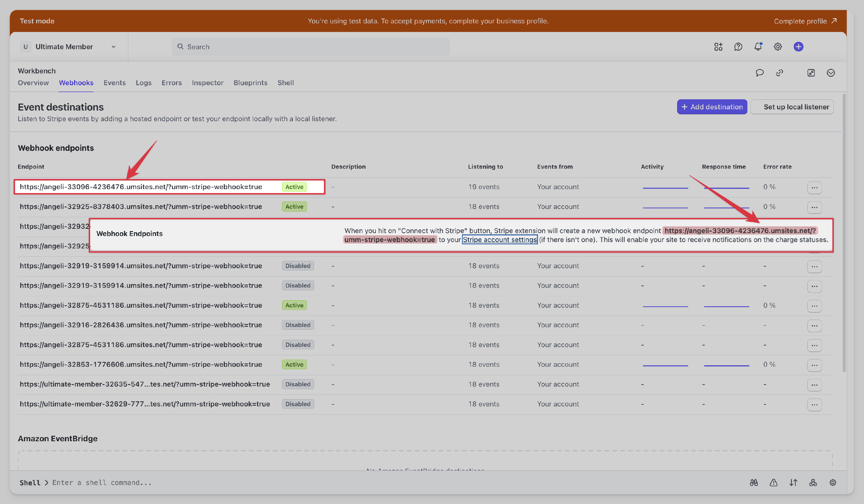Select the Webhooks tab

(76, 83)
